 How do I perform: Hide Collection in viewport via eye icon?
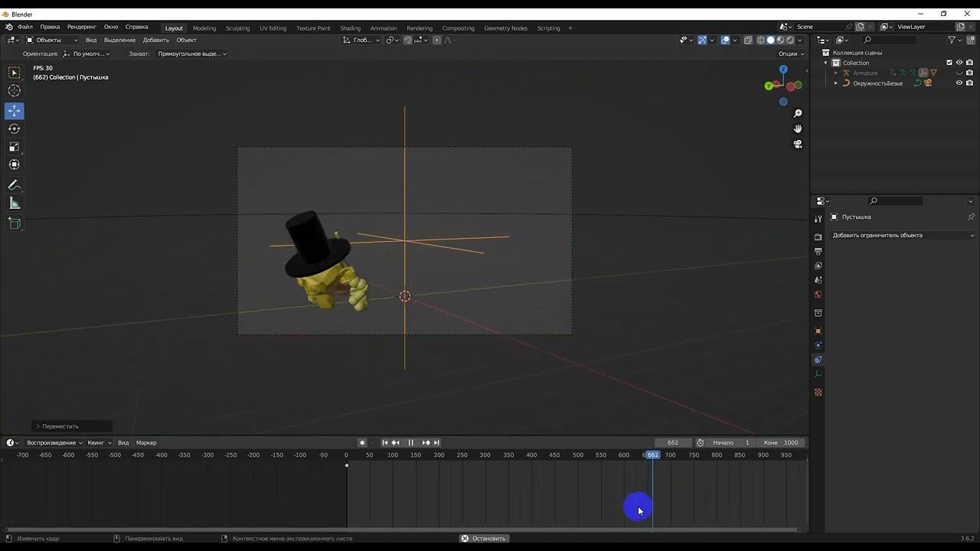point(959,63)
